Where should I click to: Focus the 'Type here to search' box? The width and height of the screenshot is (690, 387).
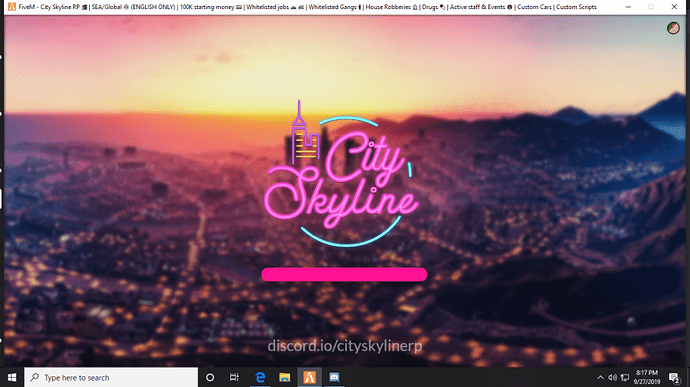(x=111, y=377)
